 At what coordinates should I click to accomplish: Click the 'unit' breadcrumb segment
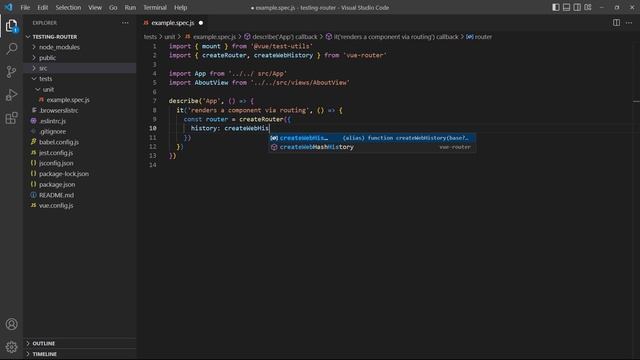tap(169, 37)
